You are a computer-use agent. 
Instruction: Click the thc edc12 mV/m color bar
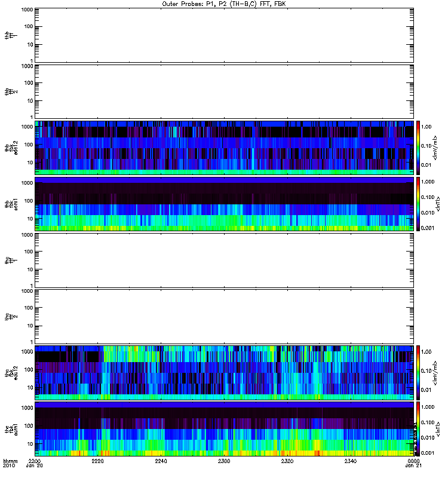tap(418, 373)
